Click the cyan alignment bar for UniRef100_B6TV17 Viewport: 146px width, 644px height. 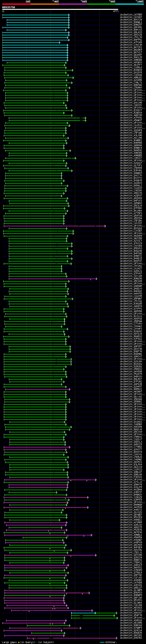[x=35, y=53]
